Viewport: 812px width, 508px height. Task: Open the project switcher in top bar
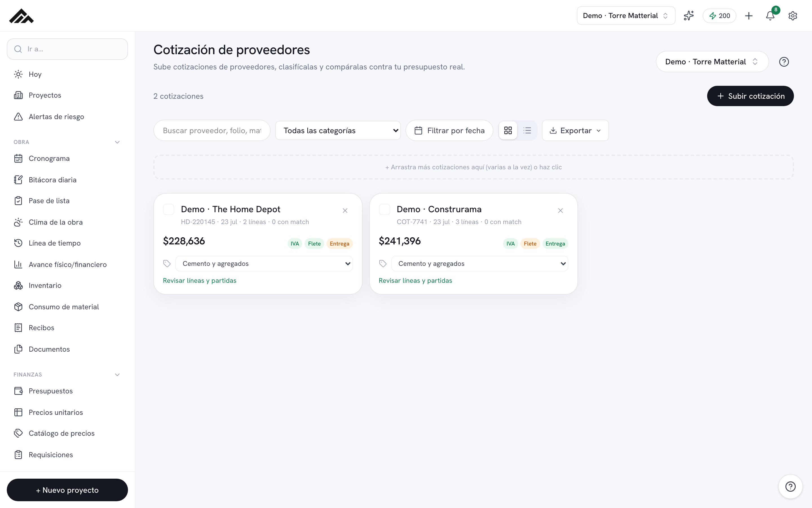point(626,16)
